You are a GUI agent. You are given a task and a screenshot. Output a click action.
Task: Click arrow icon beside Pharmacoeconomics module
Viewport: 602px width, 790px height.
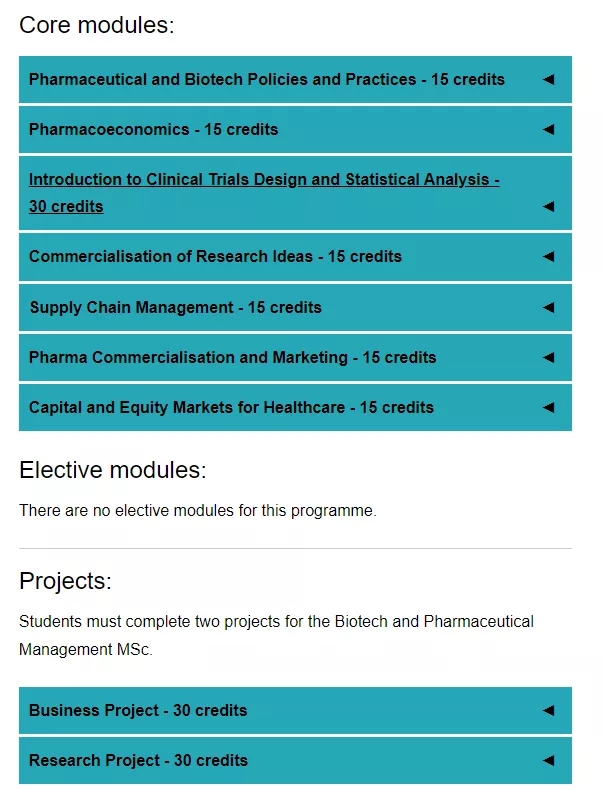click(549, 129)
